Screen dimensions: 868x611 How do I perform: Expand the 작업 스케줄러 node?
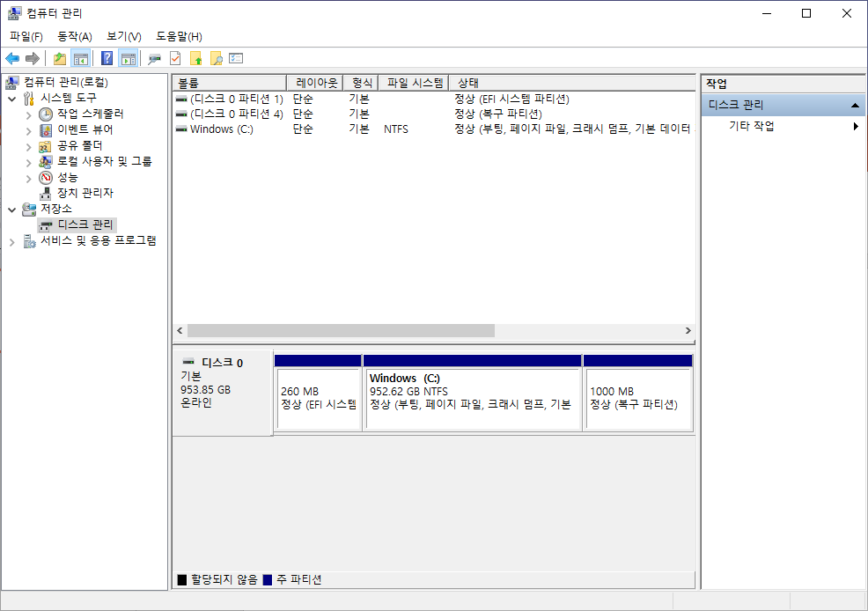point(29,115)
